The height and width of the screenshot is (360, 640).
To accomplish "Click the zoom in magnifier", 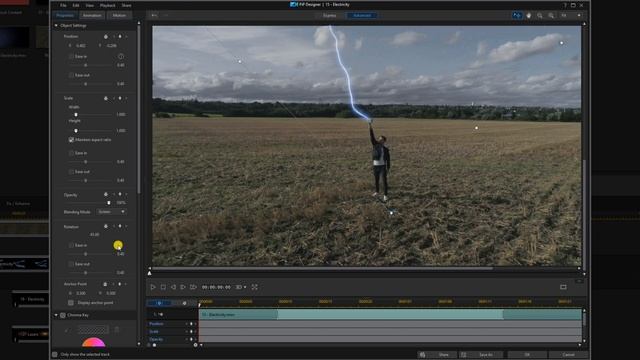I will [x=551, y=16].
